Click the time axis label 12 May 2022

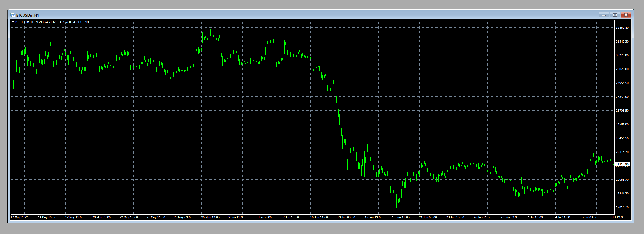(19, 217)
